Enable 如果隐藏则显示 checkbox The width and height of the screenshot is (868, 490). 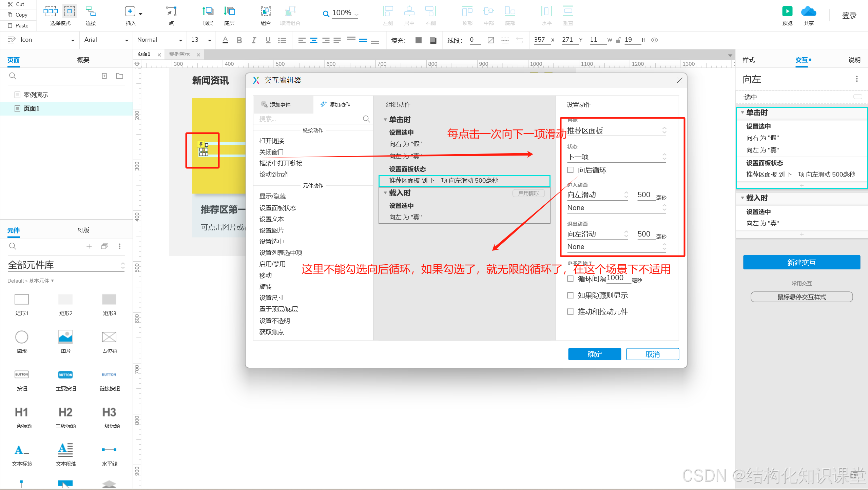(571, 295)
